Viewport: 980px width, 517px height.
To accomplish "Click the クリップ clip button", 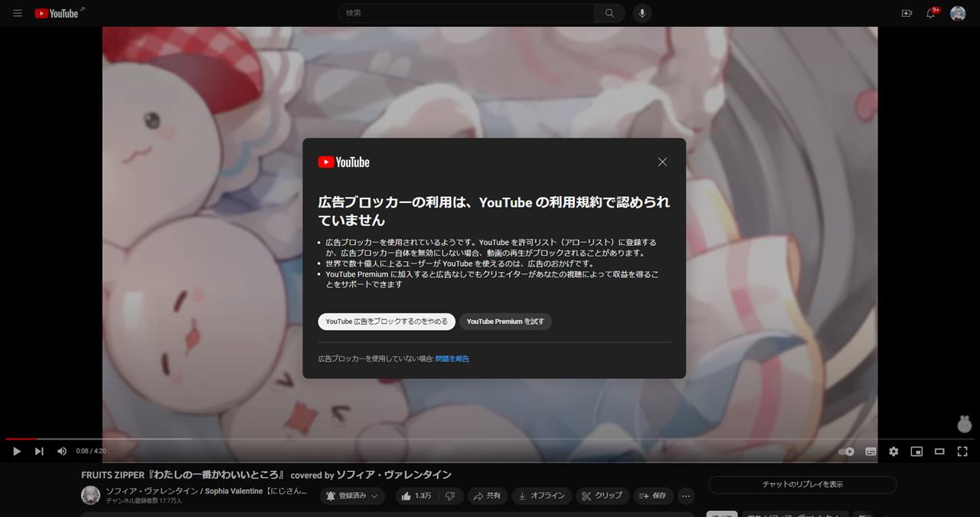I will click(x=602, y=496).
